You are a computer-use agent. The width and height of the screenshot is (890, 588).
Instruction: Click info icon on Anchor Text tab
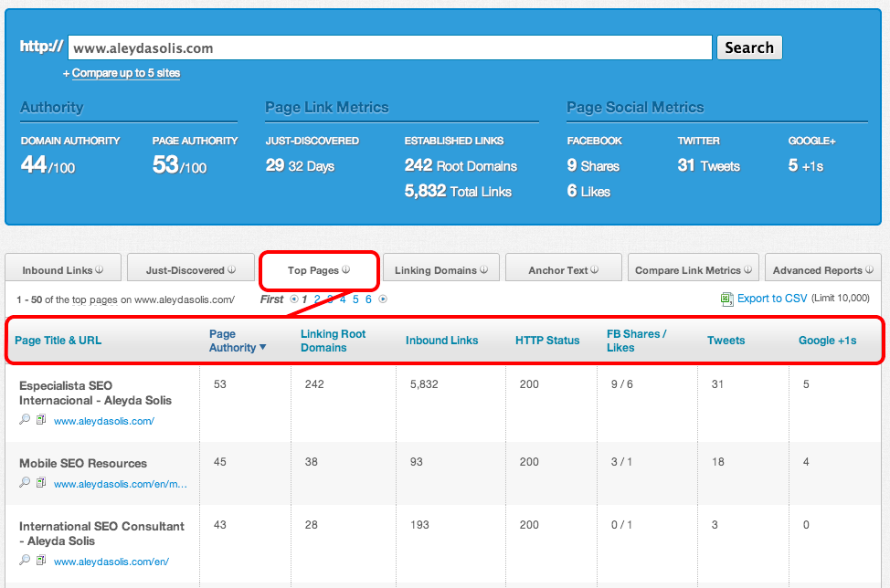594,270
